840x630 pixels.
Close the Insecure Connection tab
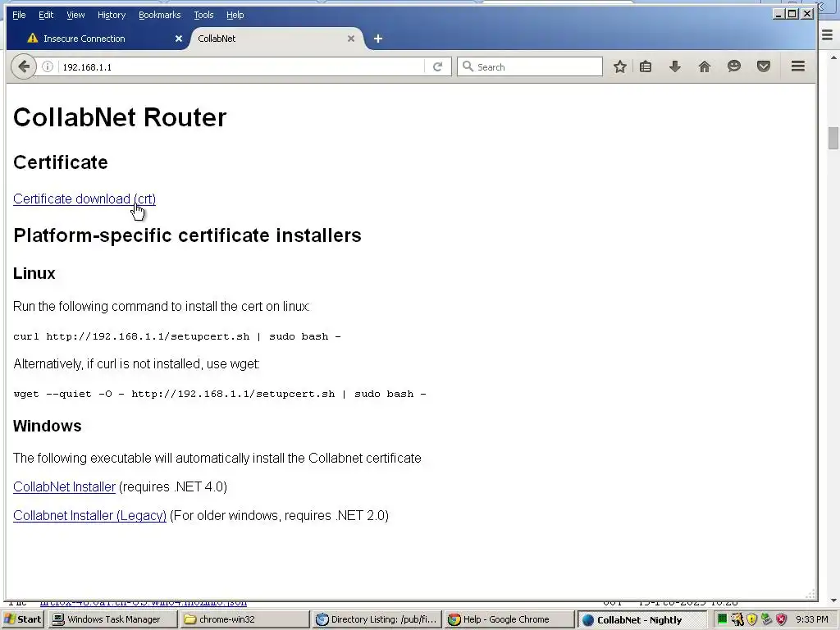(179, 39)
